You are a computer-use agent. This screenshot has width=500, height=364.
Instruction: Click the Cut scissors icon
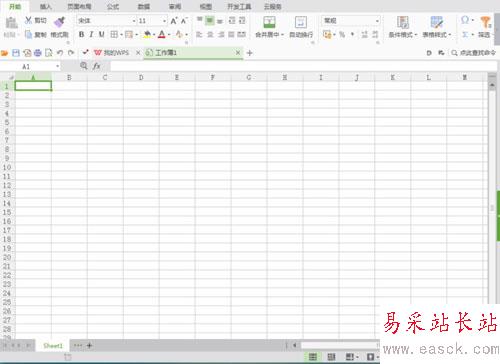point(29,20)
